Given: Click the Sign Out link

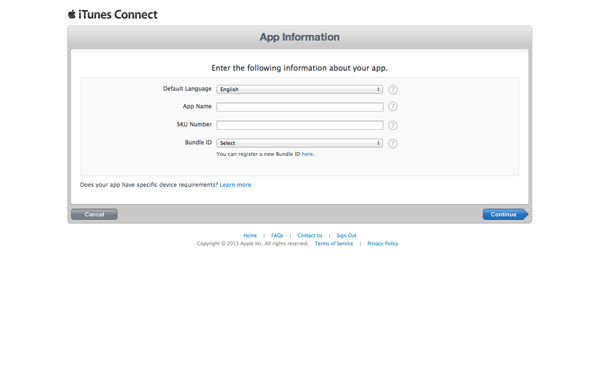Looking at the screenshot, I should 346,235.
